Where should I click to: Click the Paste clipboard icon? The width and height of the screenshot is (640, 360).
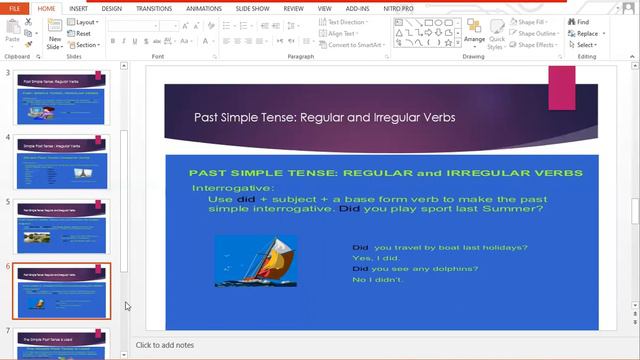pos(13,27)
